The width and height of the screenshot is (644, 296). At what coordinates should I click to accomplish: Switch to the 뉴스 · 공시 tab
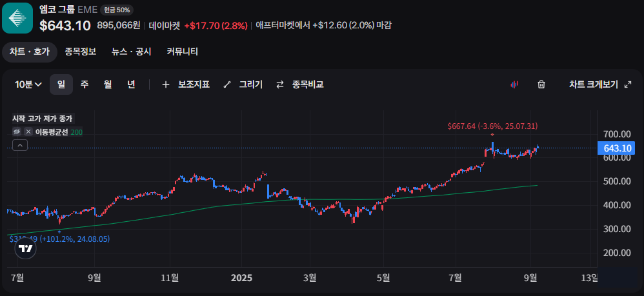coord(132,52)
